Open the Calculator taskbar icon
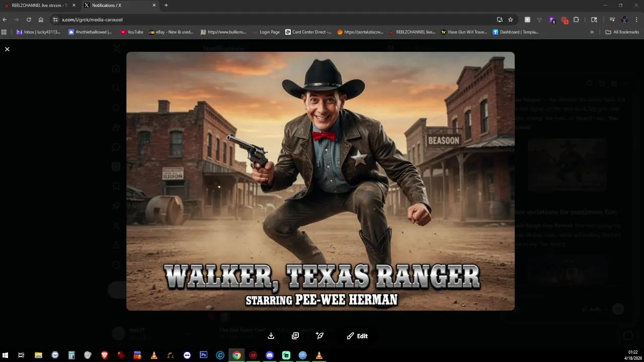Viewport: 644px width, 362px height. point(71,355)
